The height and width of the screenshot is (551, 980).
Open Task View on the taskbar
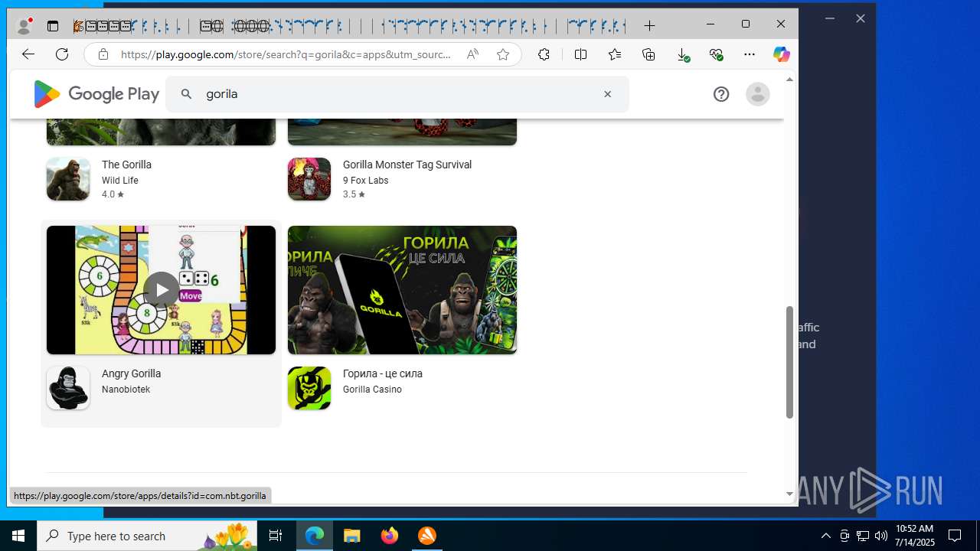276,536
